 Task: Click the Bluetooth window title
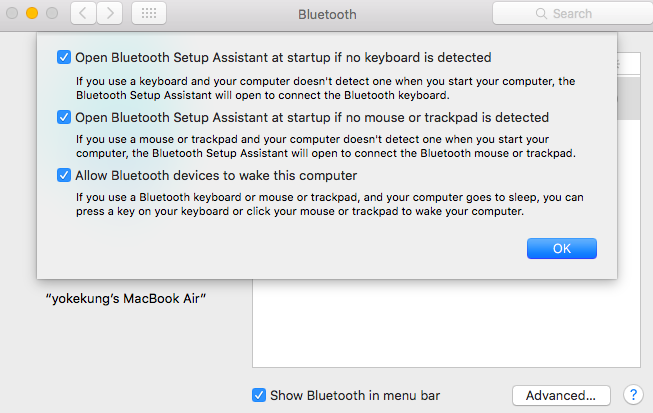(326, 14)
